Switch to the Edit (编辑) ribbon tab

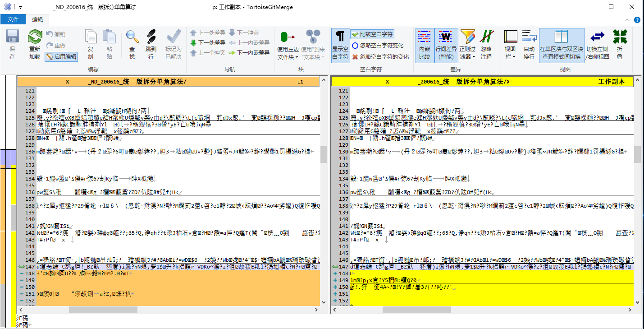37,19
